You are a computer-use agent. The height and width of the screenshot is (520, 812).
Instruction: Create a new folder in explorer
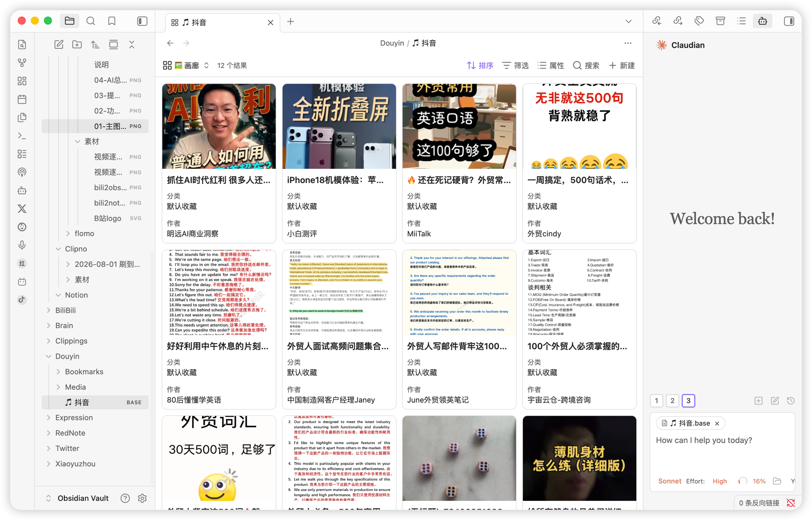[77, 45]
